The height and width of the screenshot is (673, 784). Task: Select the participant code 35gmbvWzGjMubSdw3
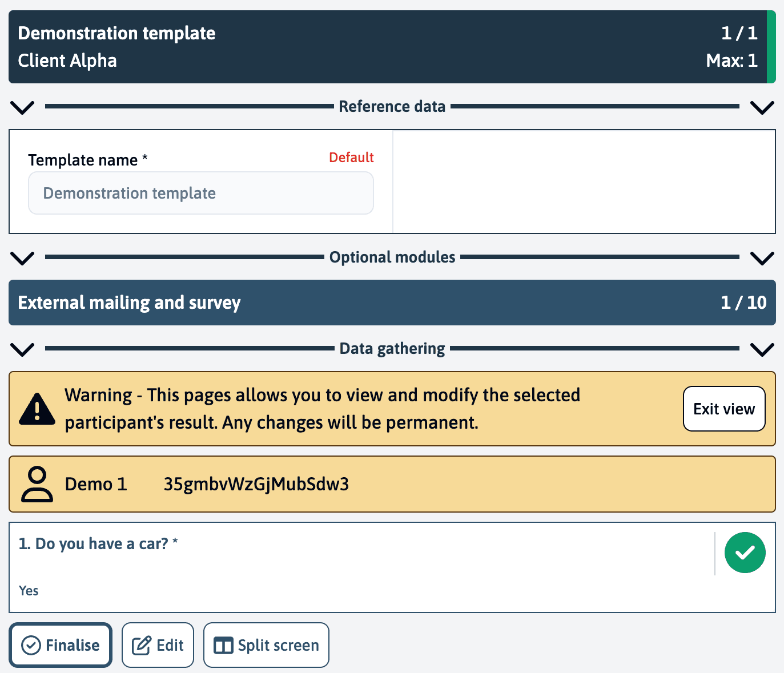click(256, 484)
